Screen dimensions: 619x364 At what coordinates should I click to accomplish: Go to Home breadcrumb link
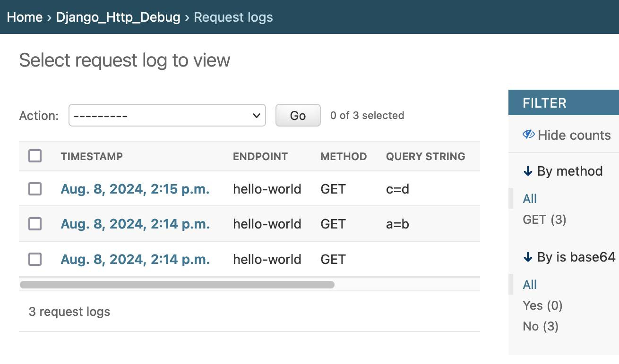pos(25,17)
